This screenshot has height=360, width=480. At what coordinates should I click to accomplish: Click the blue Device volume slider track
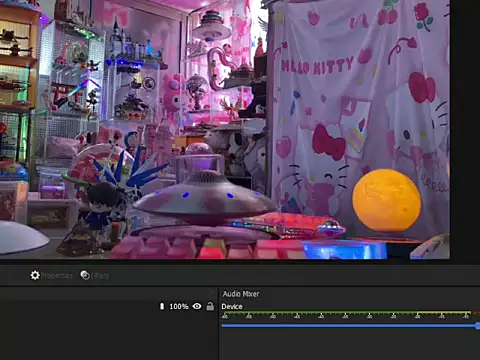(x=349, y=326)
